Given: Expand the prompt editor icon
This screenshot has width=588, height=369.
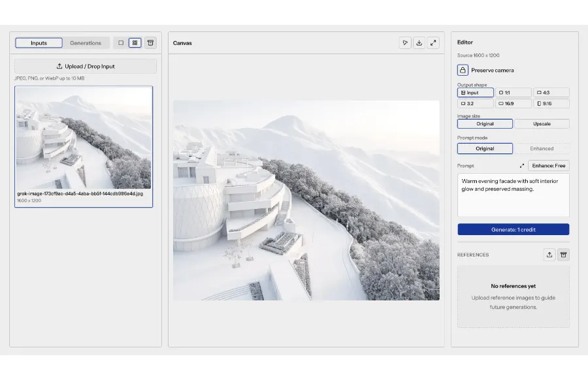Looking at the screenshot, I should click(x=521, y=166).
